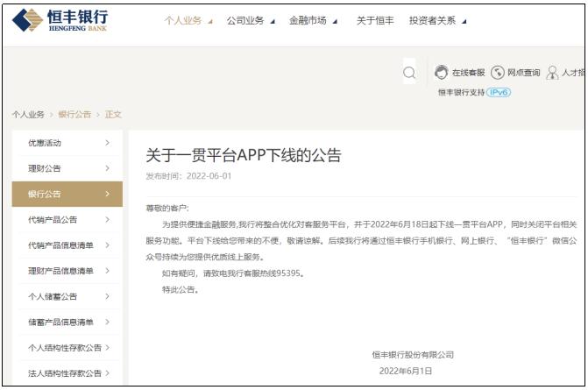Open the 关于恒丰 menu item
The image size is (588, 390).
pyautogui.click(x=374, y=21)
